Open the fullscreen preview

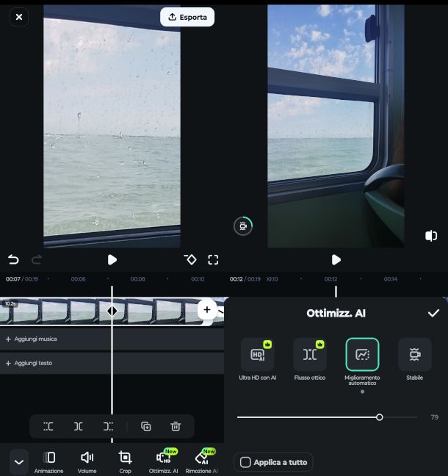[213, 260]
